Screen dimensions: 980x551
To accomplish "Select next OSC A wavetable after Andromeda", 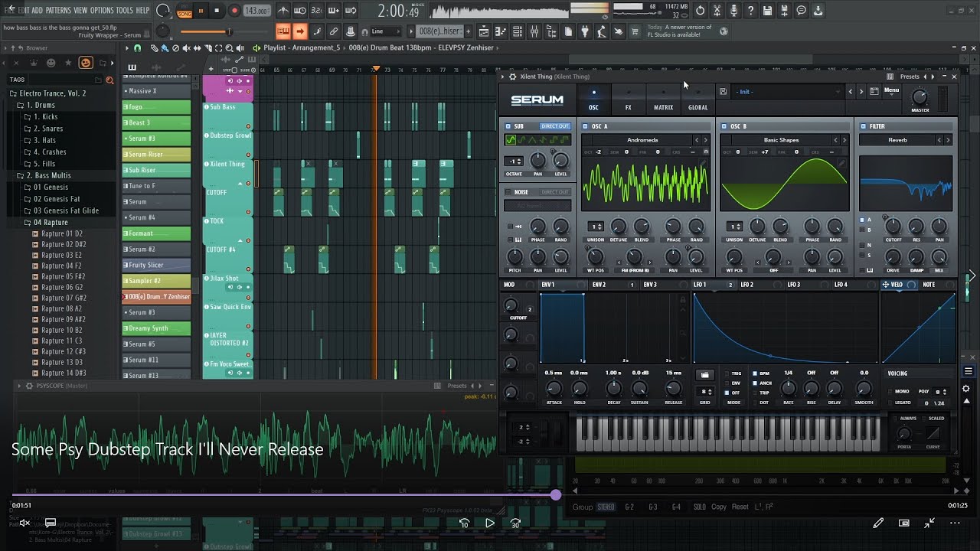I will [705, 140].
